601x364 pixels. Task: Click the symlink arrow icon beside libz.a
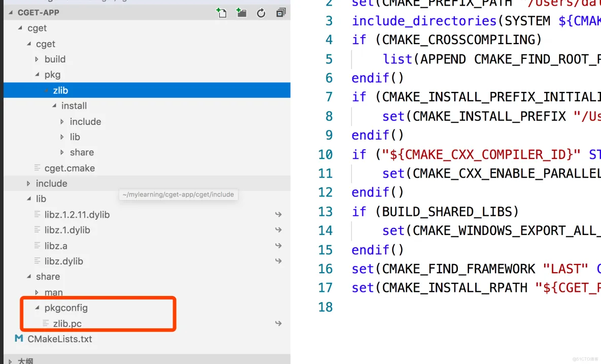pos(278,246)
